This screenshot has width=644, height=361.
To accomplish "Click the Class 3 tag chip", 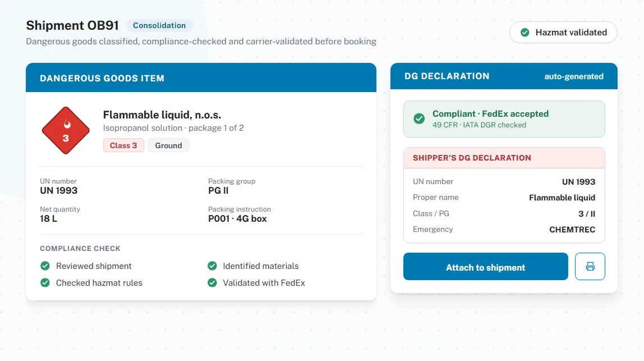I will coord(123,145).
